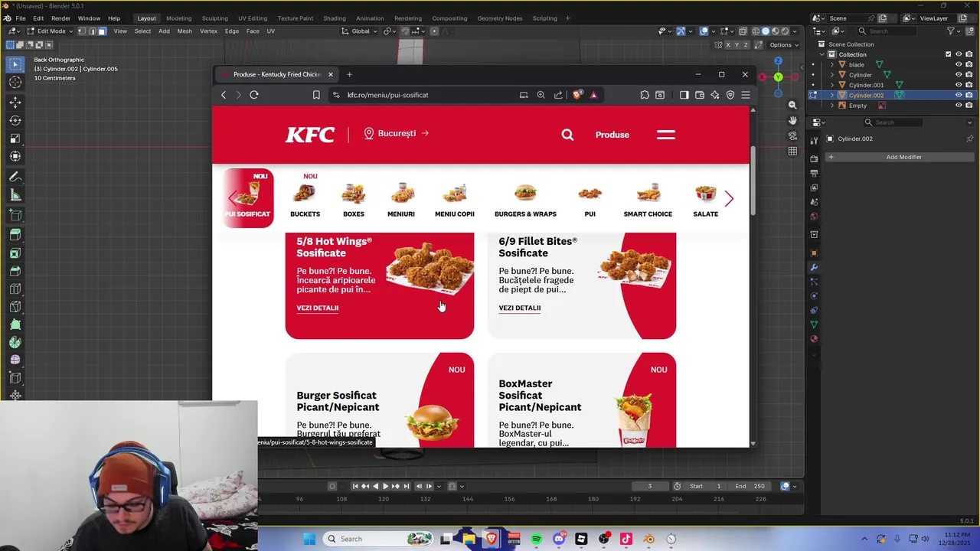Open Global transform orientation dropdown
The image size is (980, 551).
[360, 31]
